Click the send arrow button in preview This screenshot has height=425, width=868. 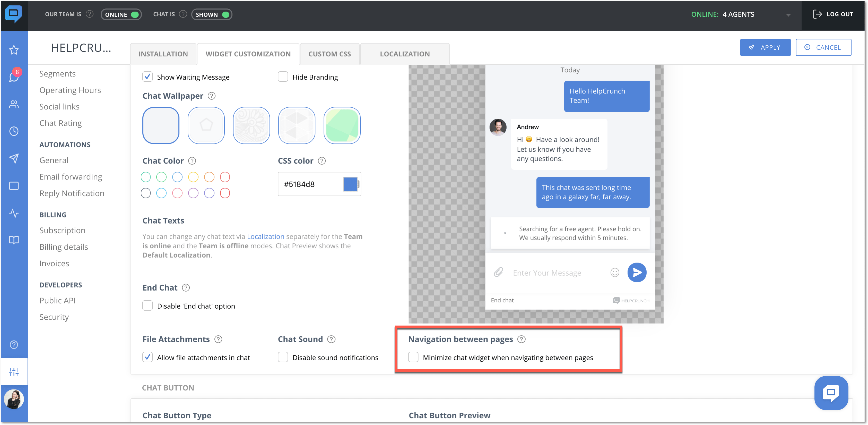click(637, 272)
